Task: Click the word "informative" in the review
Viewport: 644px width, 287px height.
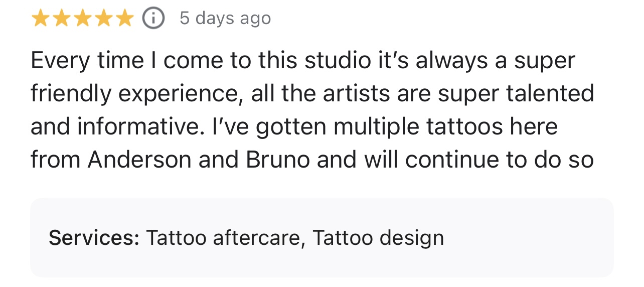Action: point(137,126)
